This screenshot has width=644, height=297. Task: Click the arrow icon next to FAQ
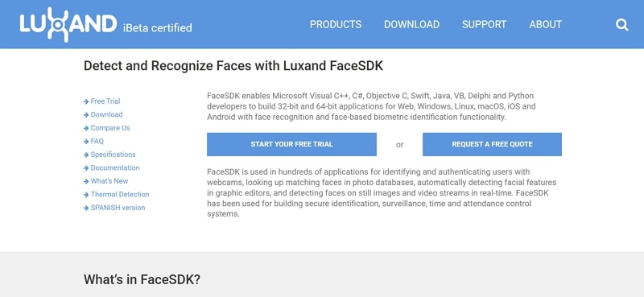tap(86, 142)
